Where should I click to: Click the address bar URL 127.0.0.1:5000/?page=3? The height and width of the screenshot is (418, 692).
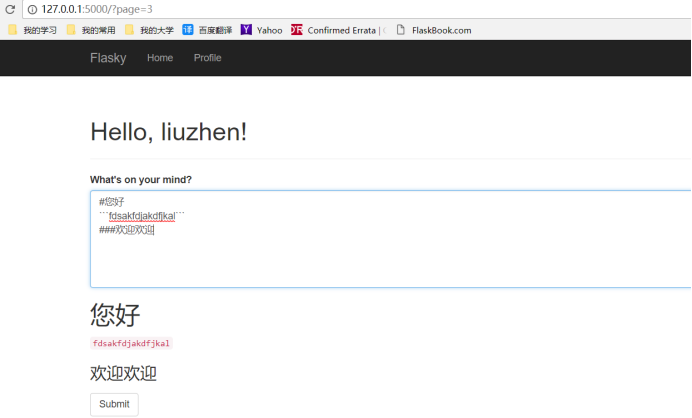coord(97,9)
